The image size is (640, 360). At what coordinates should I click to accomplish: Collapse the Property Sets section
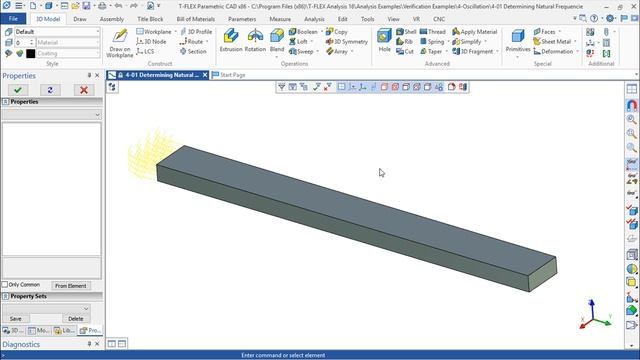point(6,296)
